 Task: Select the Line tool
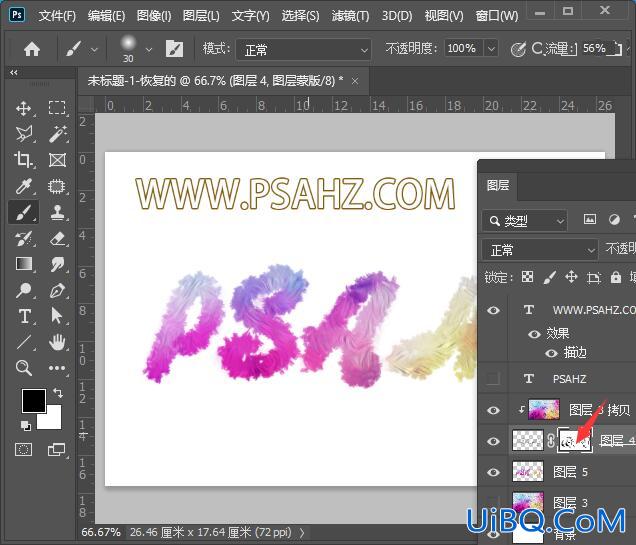[x=24, y=342]
